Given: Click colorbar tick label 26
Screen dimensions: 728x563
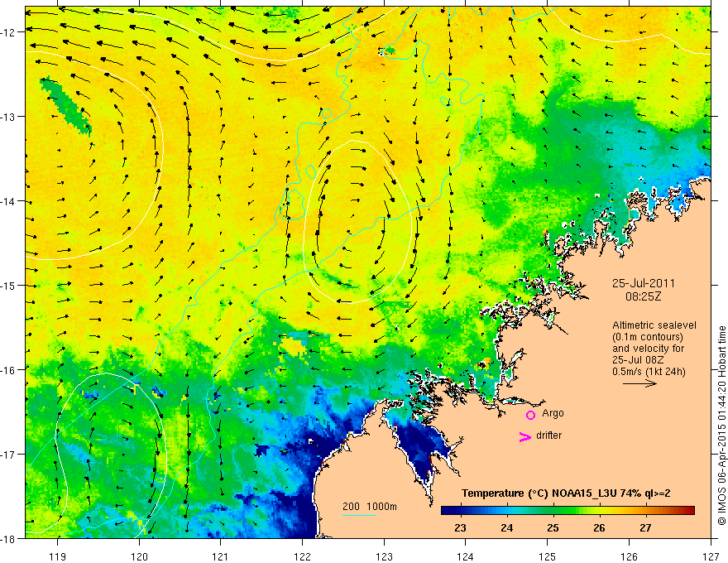Looking at the screenshot, I should [x=599, y=527].
